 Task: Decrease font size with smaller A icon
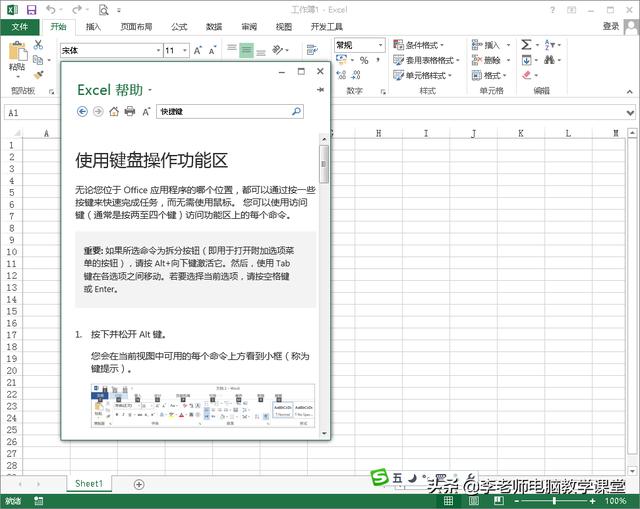pos(212,50)
